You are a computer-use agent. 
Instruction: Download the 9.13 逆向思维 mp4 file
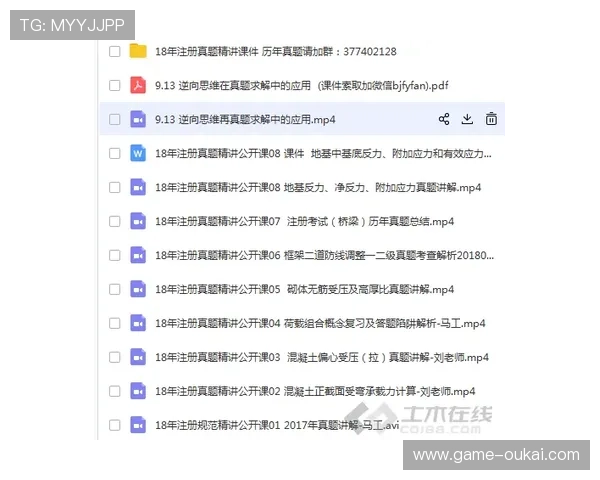point(467,119)
